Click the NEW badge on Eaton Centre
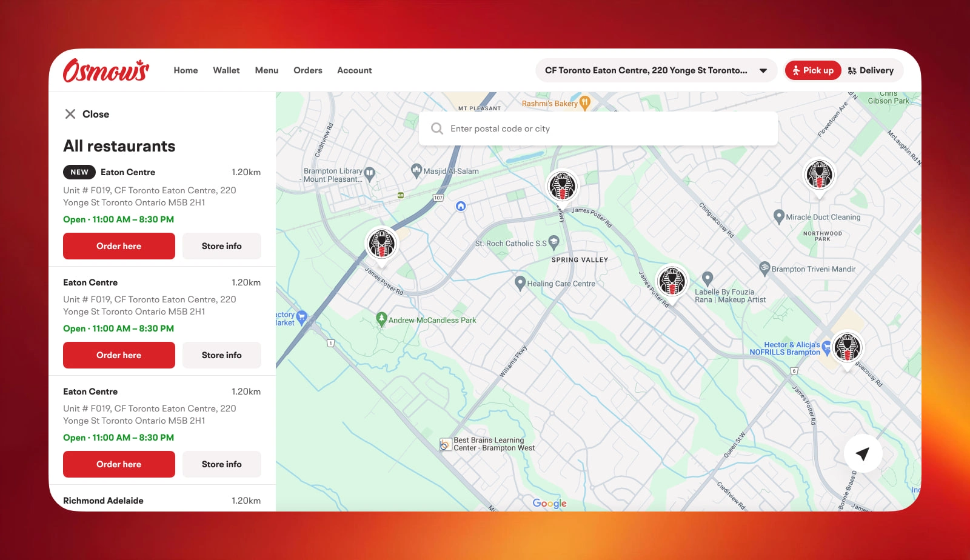 (x=79, y=172)
